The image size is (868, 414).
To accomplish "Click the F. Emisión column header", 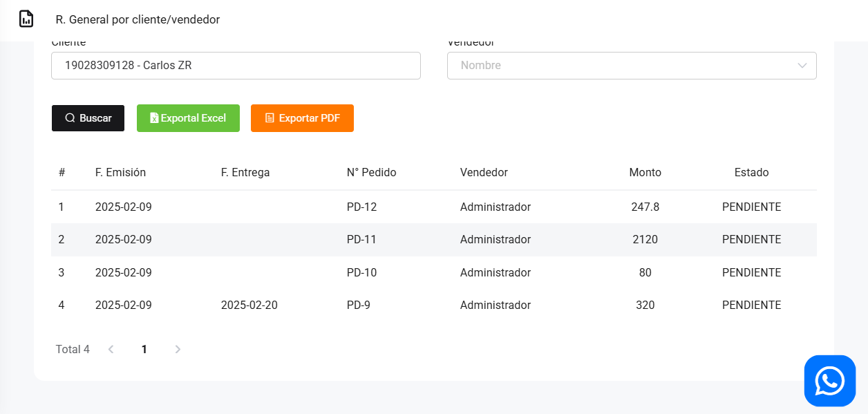I will tap(120, 173).
